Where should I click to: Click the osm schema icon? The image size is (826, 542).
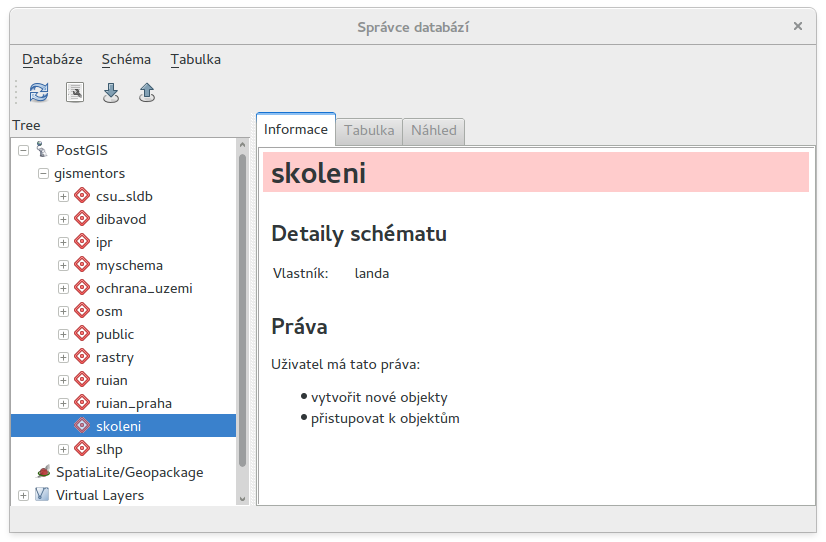[82, 311]
